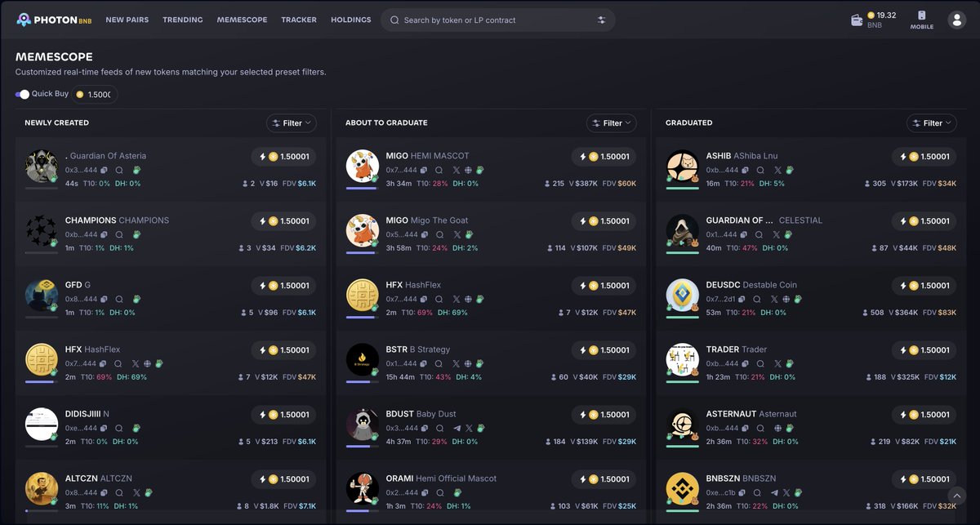Open the Tracker page

tap(299, 20)
